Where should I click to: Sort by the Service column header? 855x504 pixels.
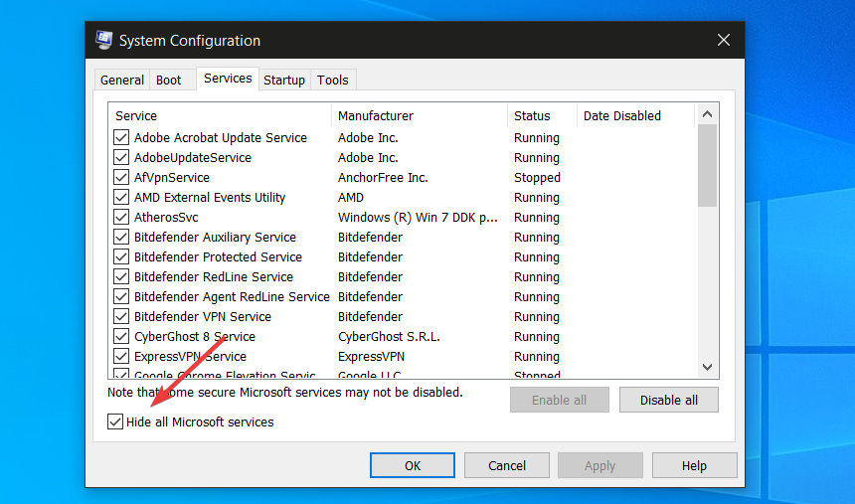(220, 115)
